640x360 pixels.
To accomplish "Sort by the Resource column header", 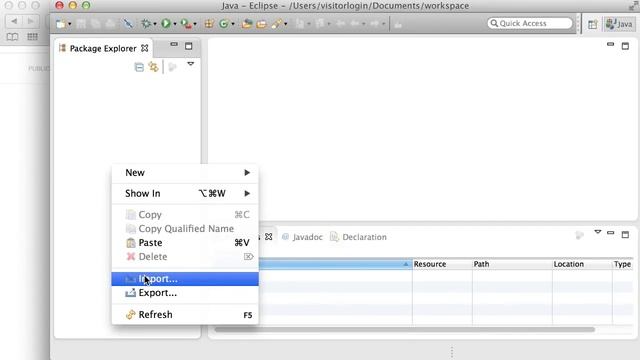I will pyautogui.click(x=442, y=264).
